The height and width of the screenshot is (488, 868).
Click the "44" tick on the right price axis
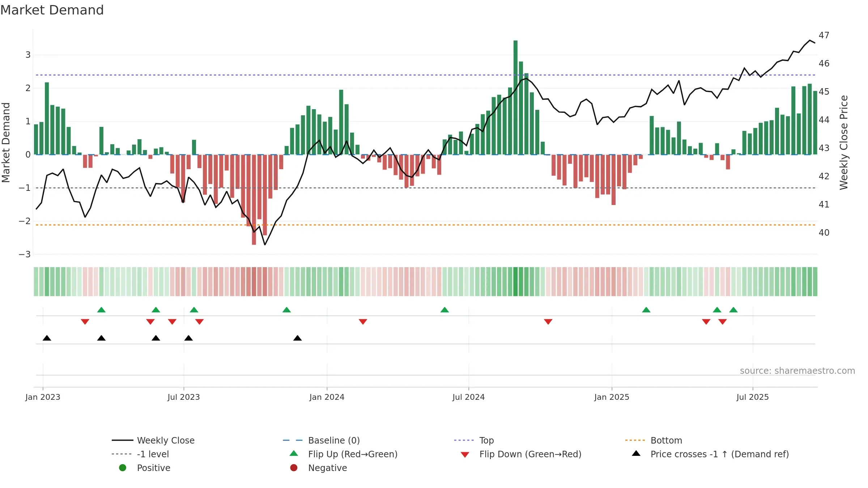824,120
